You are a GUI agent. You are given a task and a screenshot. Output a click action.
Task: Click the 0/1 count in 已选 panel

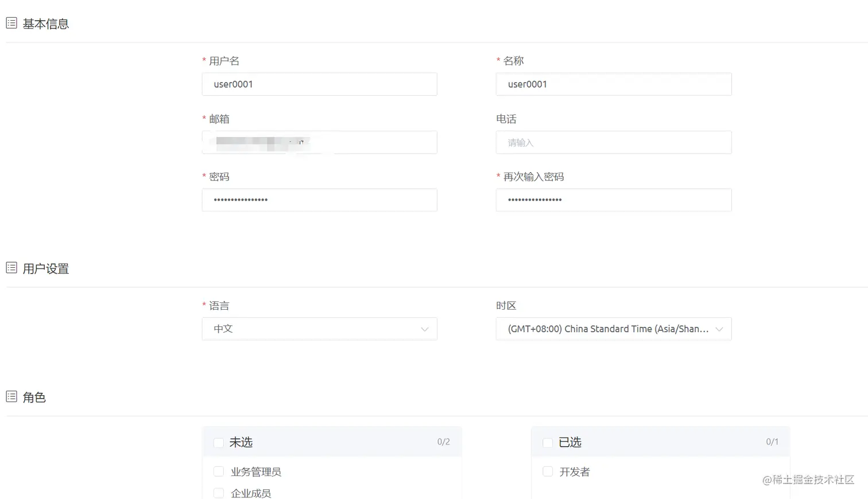point(772,442)
